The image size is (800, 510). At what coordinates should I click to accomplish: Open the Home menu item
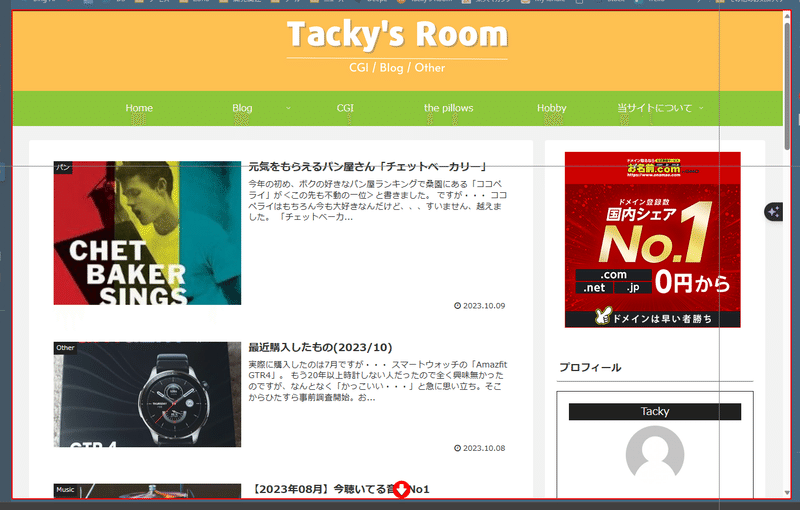(x=139, y=108)
